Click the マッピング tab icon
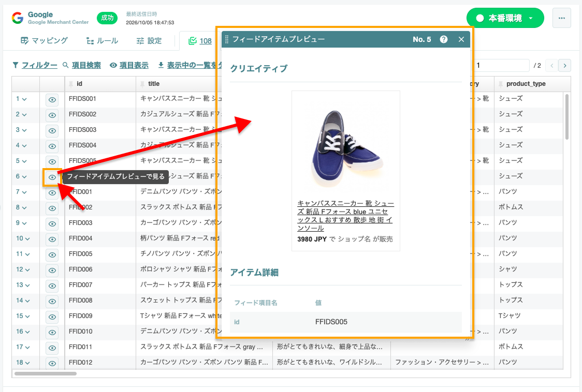582x392 pixels. click(x=24, y=40)
